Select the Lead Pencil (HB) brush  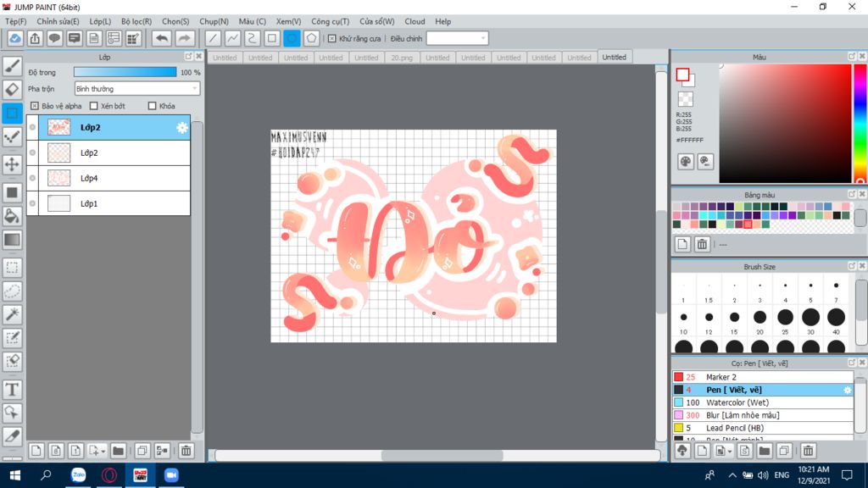[x=763, y=428]
